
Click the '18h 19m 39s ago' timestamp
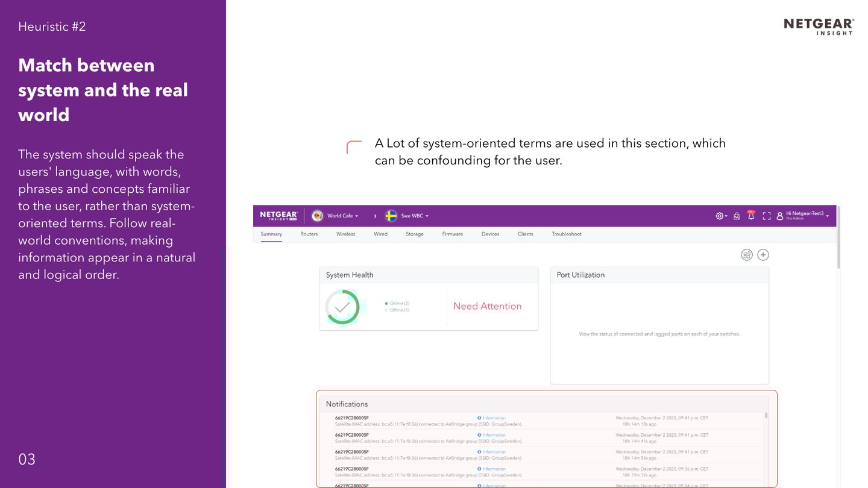(x=640, y=475)
